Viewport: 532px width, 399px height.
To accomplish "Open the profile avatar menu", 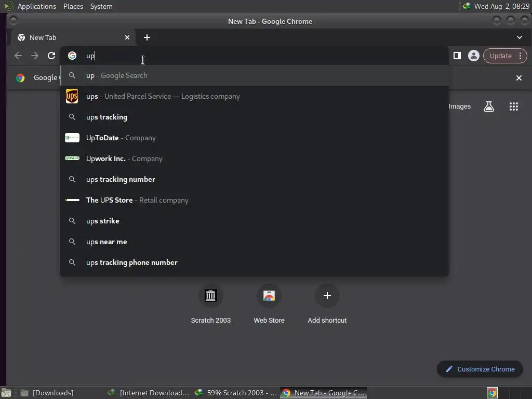I will tap(474, 56).
